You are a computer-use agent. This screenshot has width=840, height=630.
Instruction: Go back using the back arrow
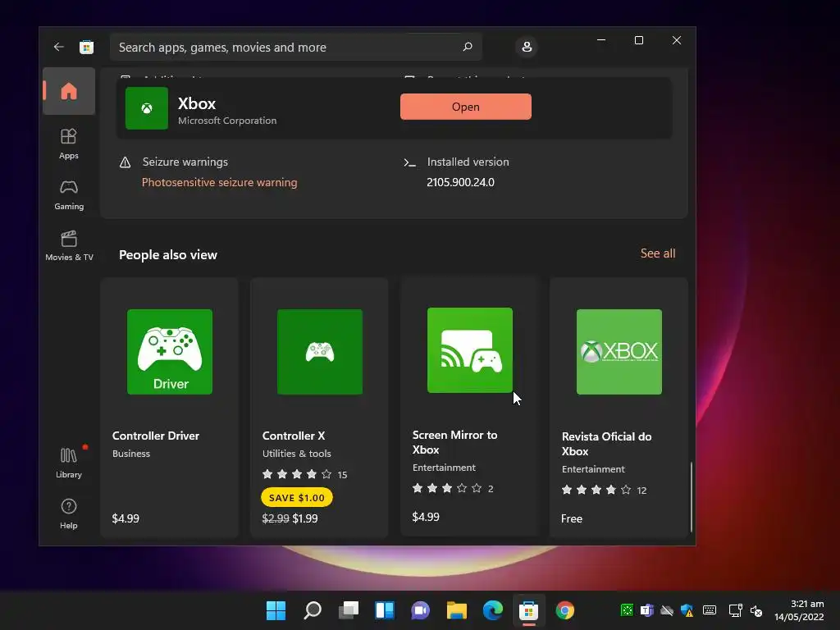(58, 47)
